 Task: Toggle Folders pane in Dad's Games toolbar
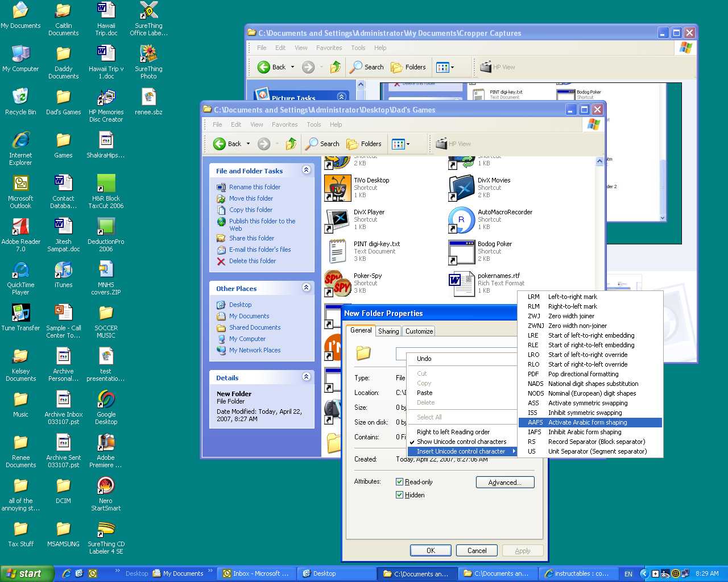(x=364, y=144)
